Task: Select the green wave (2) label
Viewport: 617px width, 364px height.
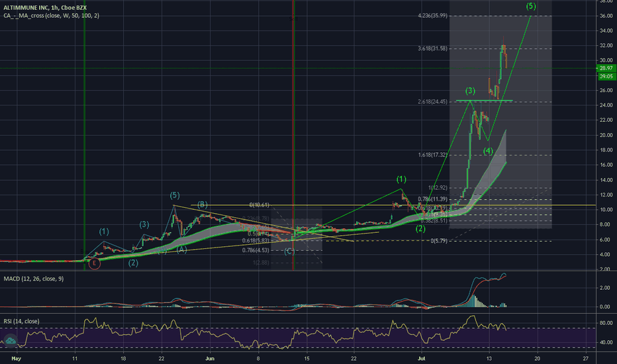Action: pos(420,228)
